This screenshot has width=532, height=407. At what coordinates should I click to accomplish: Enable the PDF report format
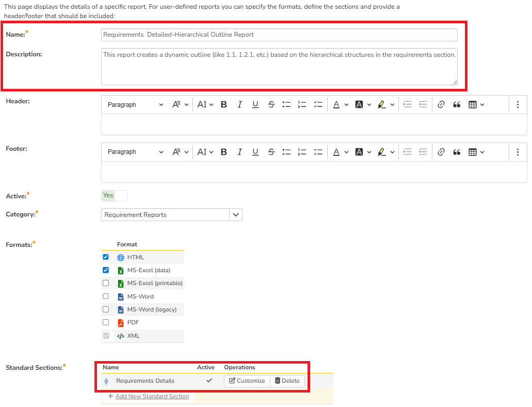(106, 322)
